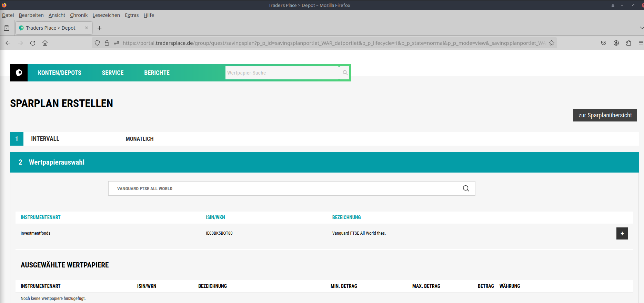Image resolution: width=644 pixels, height=303 pixels.
Task: Click the step 2 Wertpapierauswahl header
Action: [324, 162]
